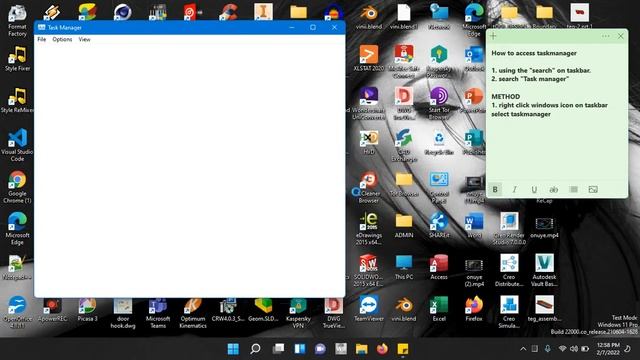Select the Google Chrome (1) desktop icon
This screenshot has width=640, height=360.
pyautogui.click(x=17, y=187)
